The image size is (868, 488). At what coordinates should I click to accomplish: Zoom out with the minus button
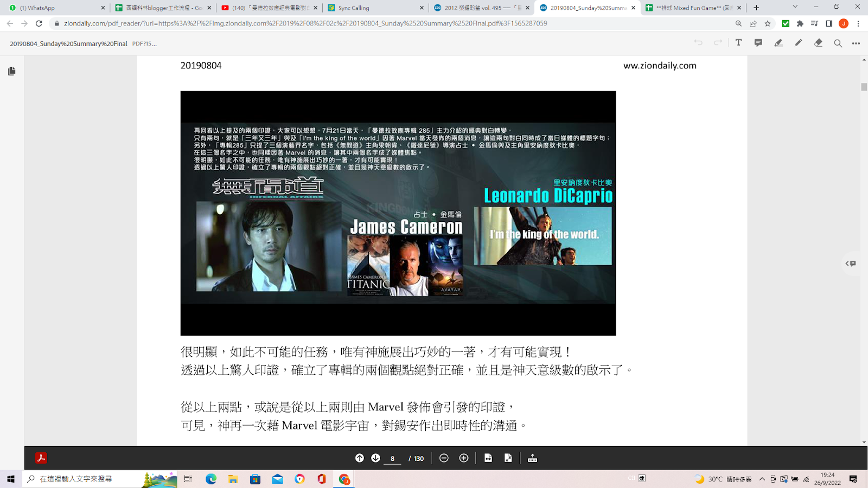pyautogui.click(x=444, y=458)
